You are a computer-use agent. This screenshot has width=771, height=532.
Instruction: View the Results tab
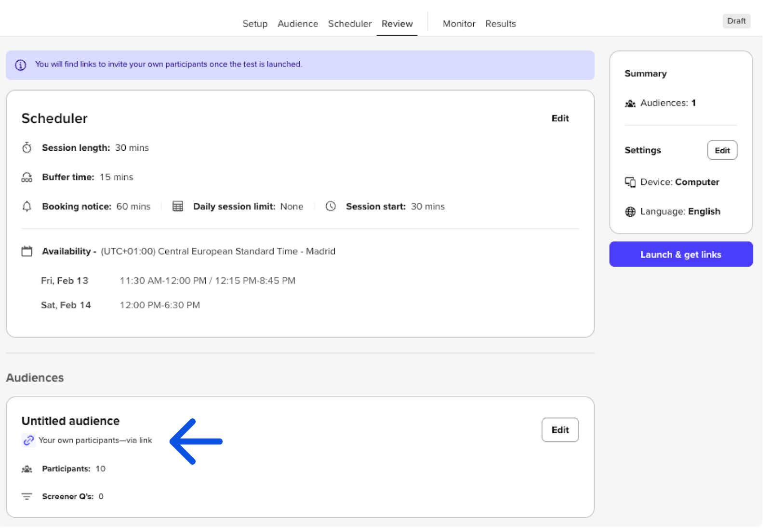click(500, 24)
